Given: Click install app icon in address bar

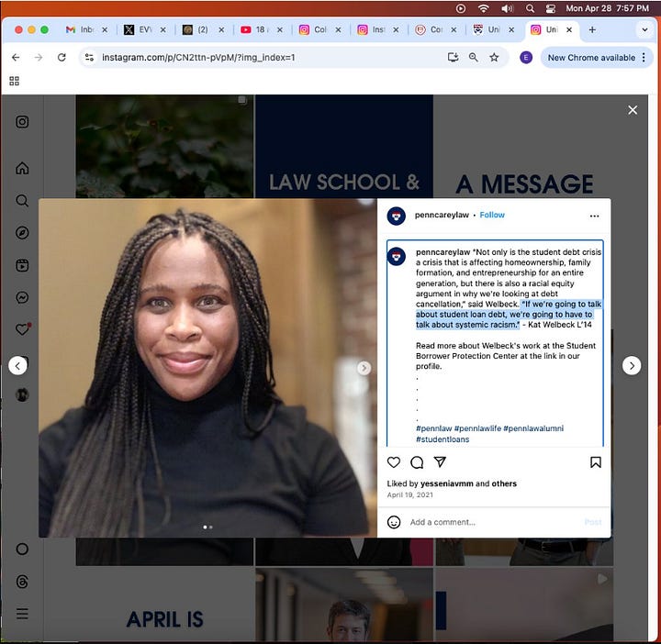Looking at the screenshot, I should tap(453, 57).
